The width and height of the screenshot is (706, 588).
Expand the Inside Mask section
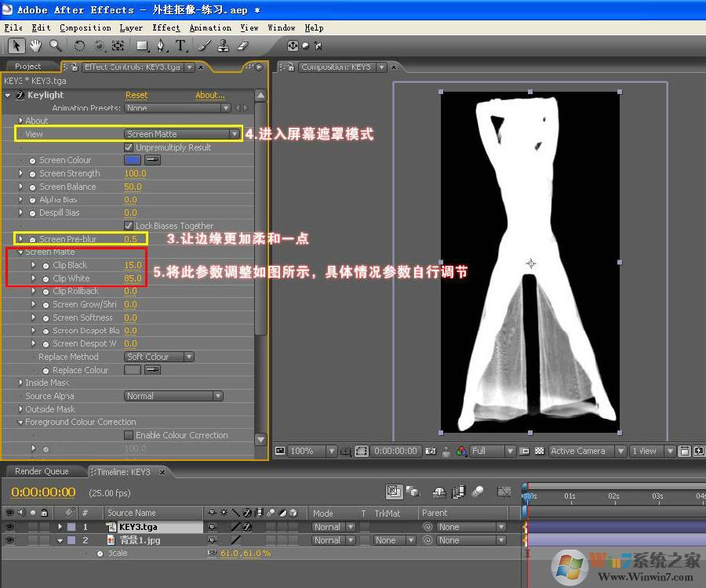click(20, 383)
